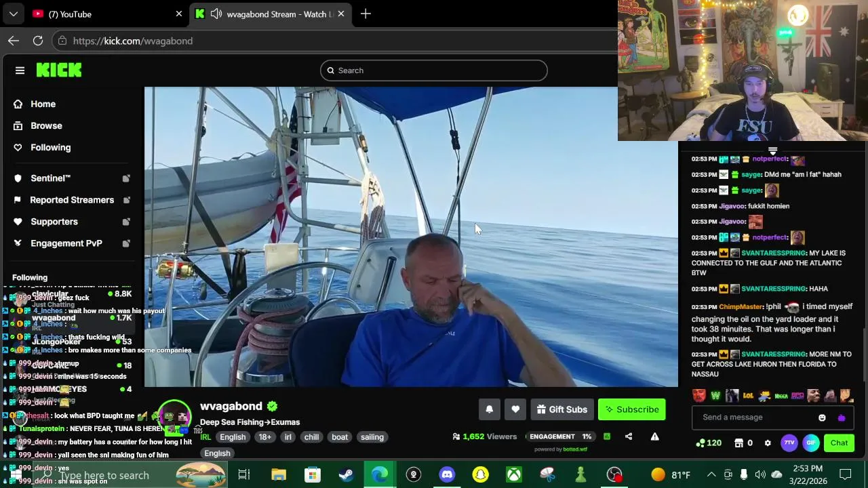Show hidden system tray icons
This screenshot has width=868, height=488.
(711, 474)
